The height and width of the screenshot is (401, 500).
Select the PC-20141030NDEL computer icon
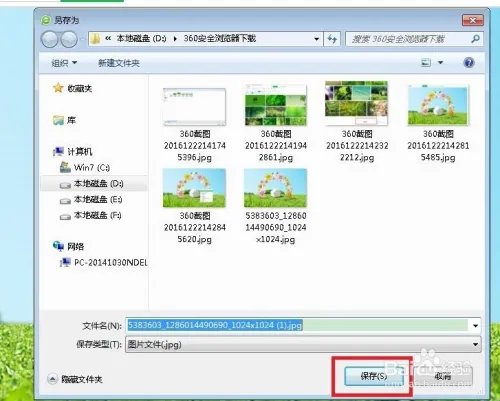65,262
